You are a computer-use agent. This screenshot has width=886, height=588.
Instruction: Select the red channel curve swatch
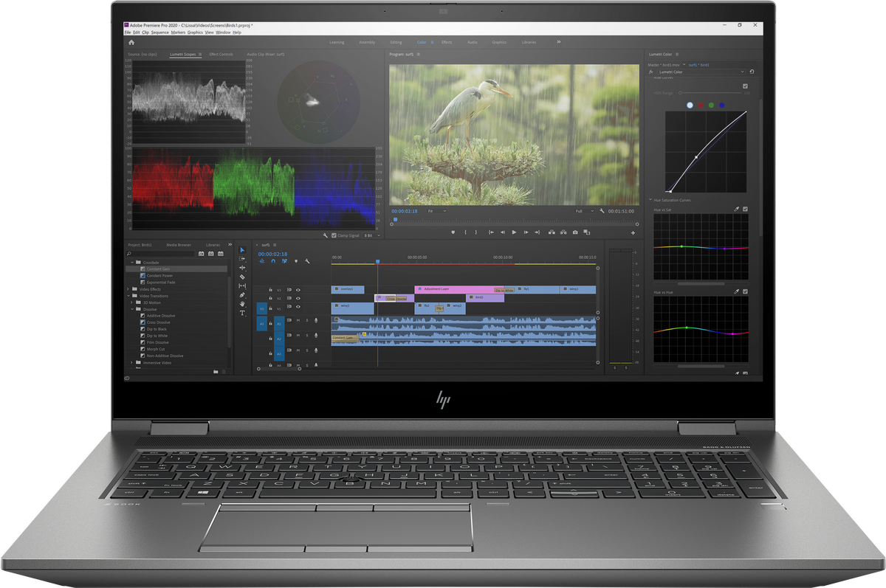[x=700, y=106]
